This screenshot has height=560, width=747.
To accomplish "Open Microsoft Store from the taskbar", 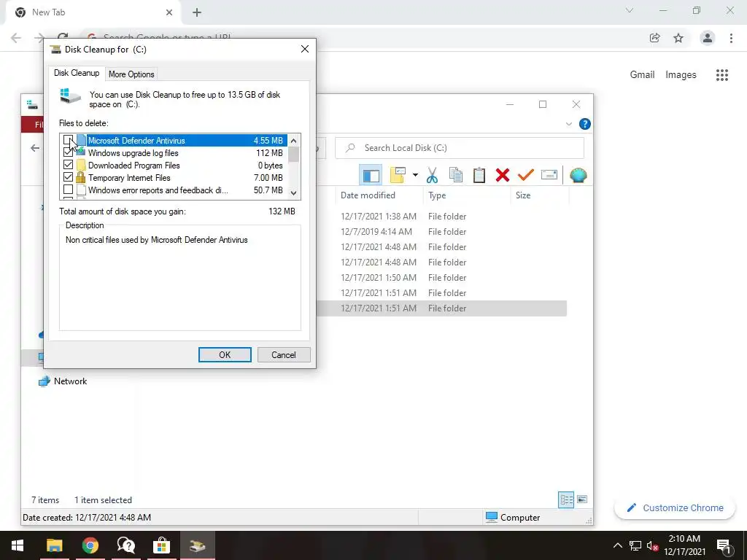I will [161, 545].
